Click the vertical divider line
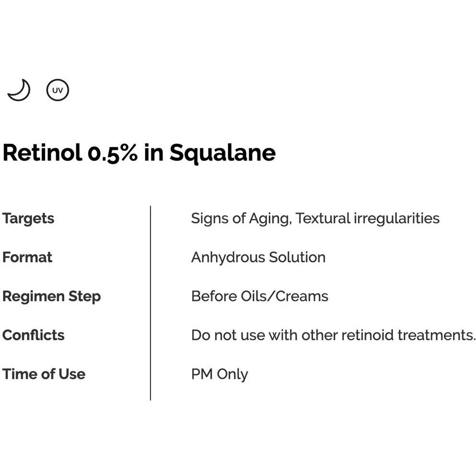Image resolution: width=476 pixels, height=476 pixels. (150, 302)
